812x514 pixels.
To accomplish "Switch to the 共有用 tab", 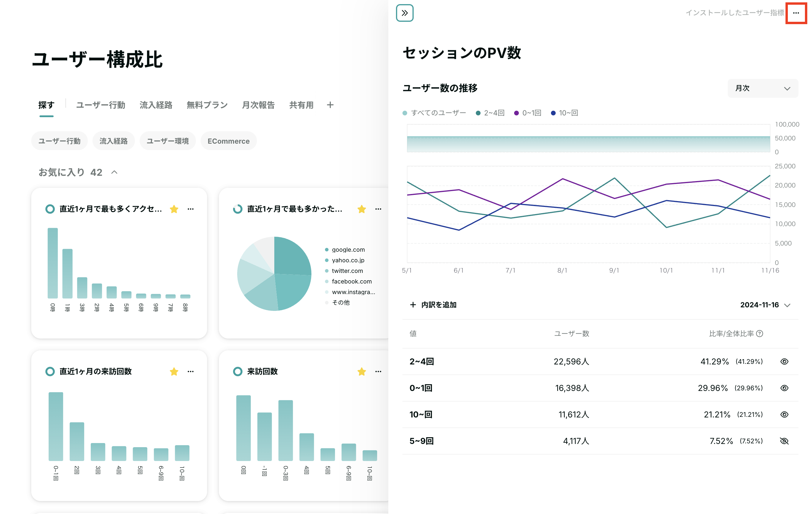I will [x=301, y=105].
